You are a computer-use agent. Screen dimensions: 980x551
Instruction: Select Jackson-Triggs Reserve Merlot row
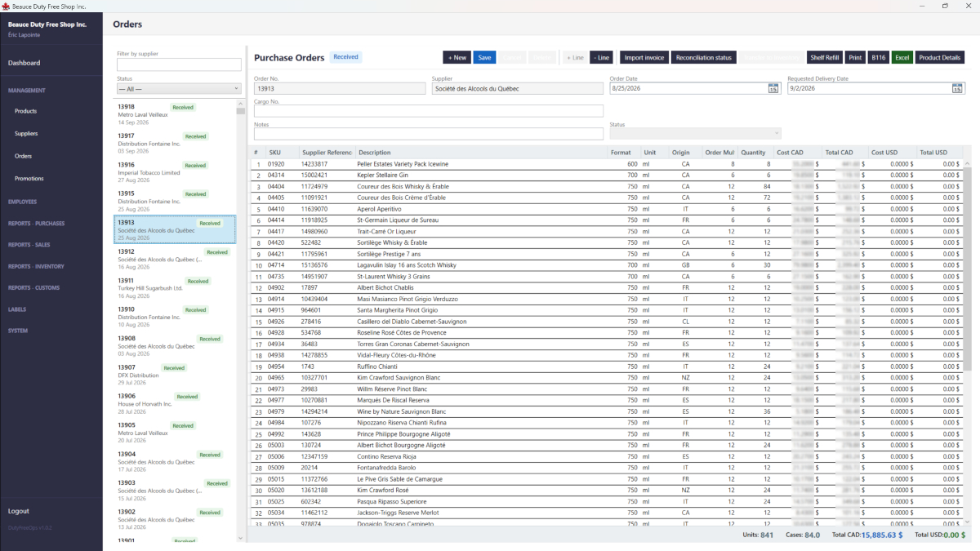point(606,513)
